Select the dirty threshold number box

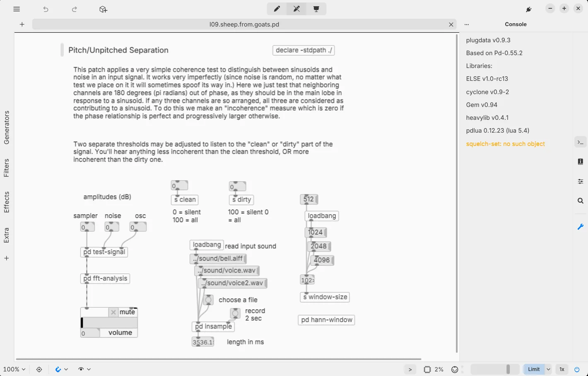pyautogui.click(x=237, y=186)
